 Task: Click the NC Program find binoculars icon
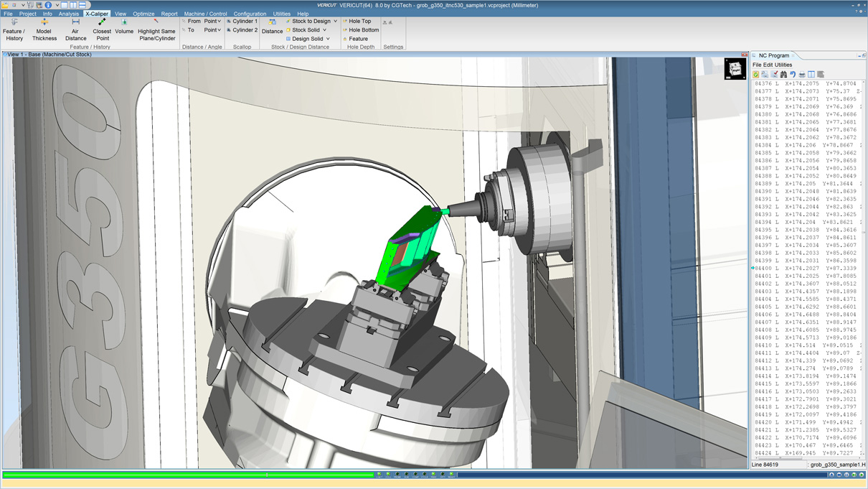[783, 75]
